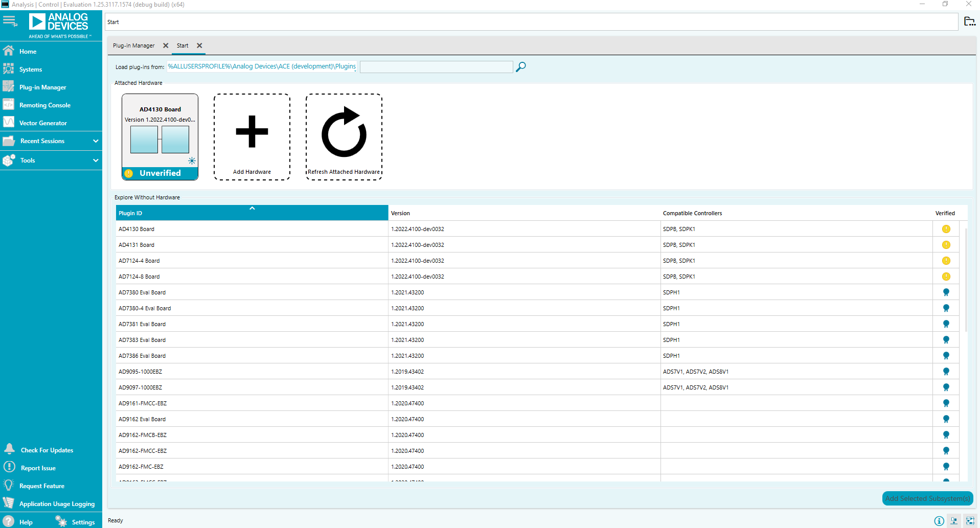Open Help question mark icon

pyautogui.click(x=9, y=521)
